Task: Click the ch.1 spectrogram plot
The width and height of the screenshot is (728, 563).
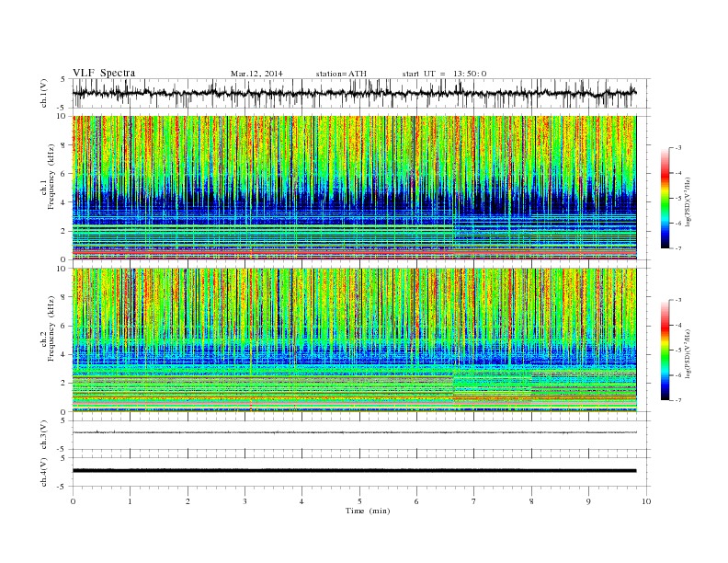Action: (355, 188)
